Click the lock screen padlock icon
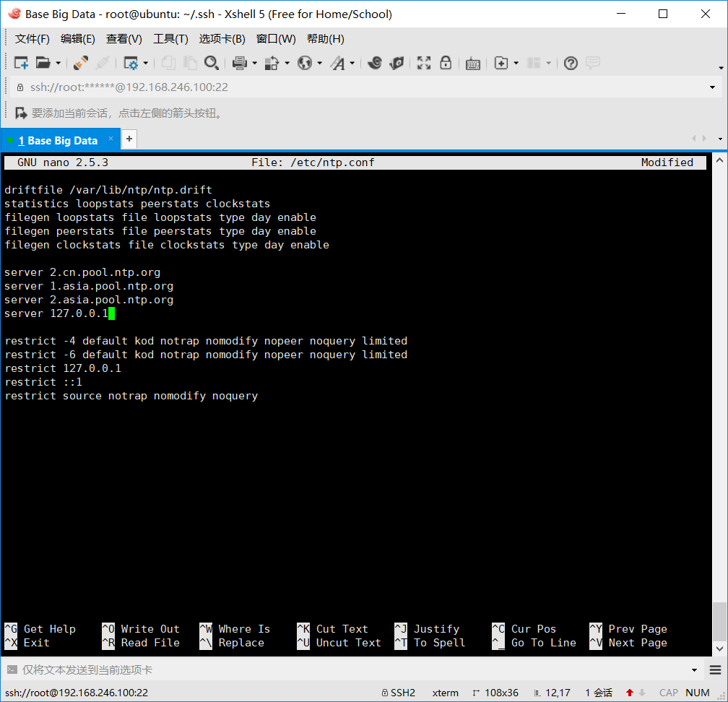Image resolution: width=728 pixels, height=702 pixels. (446, 63)
